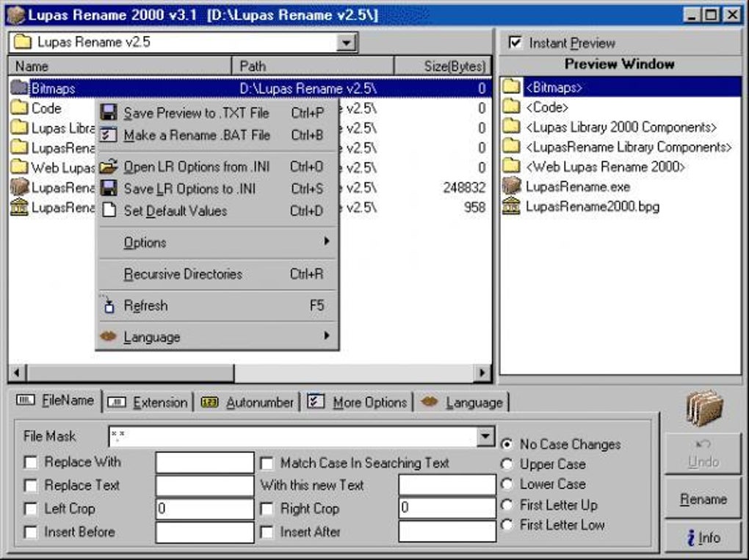Sort by the Path column header
Viewport: 749px width, 560px height.
[313, 66]
